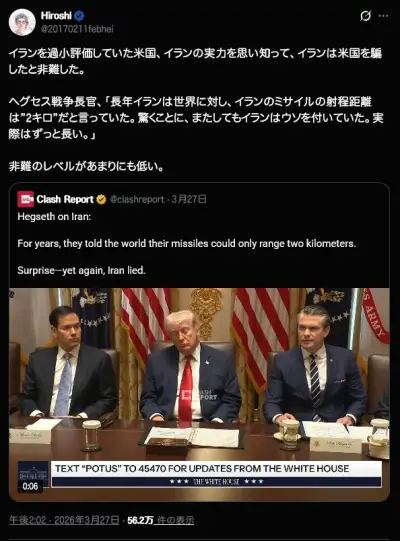Click the main post Japanese text body
This screenshot has width=400, height=541.
click(x=196, y=110)
